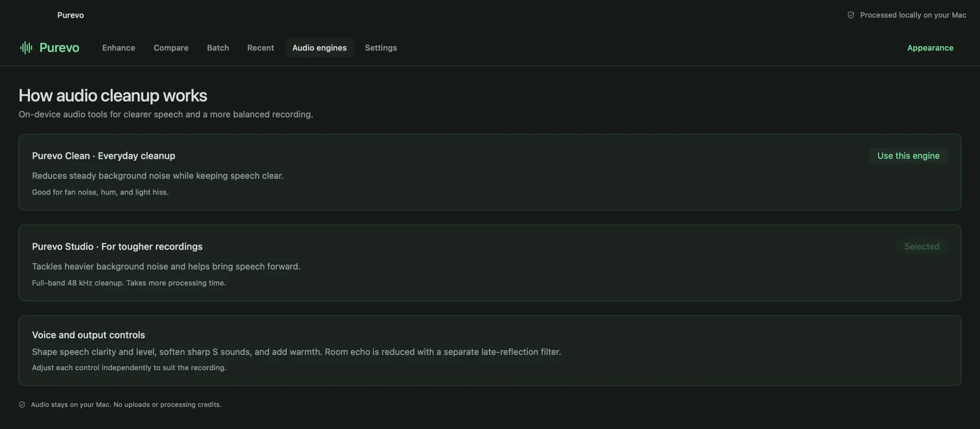The image size is (980, 429).
Task: Click the 'Voice and output controls' title
Action: tap(88, 335)
